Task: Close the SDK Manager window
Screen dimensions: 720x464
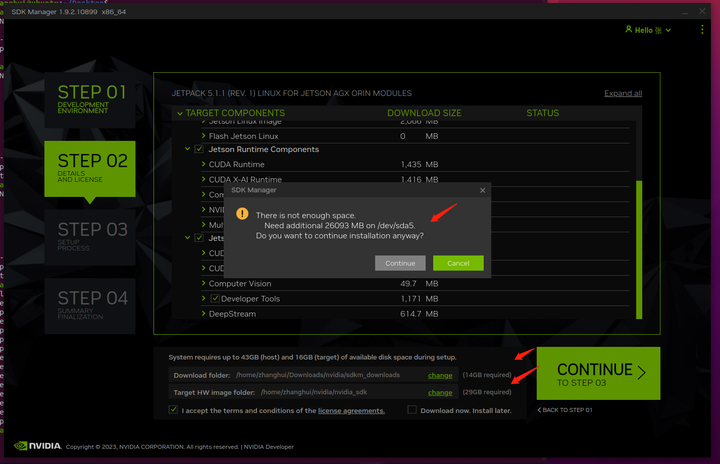Action: 702,11
